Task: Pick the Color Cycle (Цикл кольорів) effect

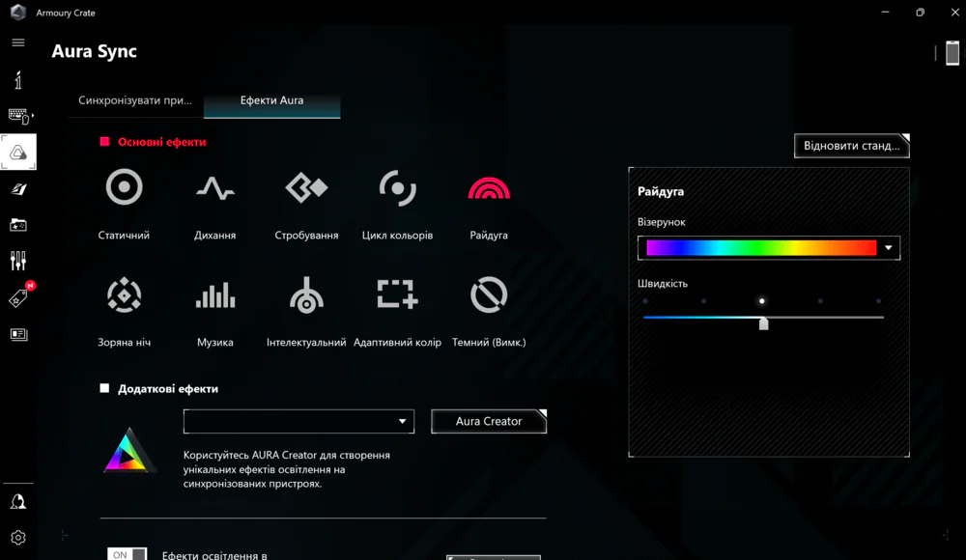Action: point(397,188)
